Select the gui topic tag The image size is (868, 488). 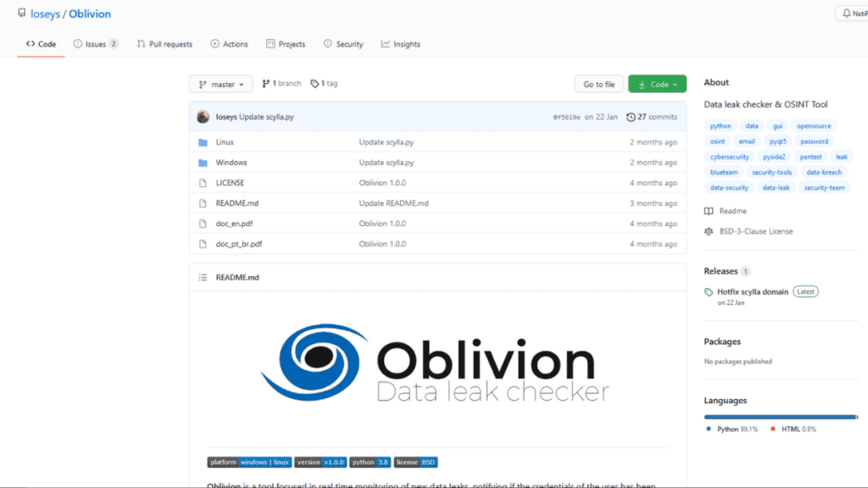(778, 126)
